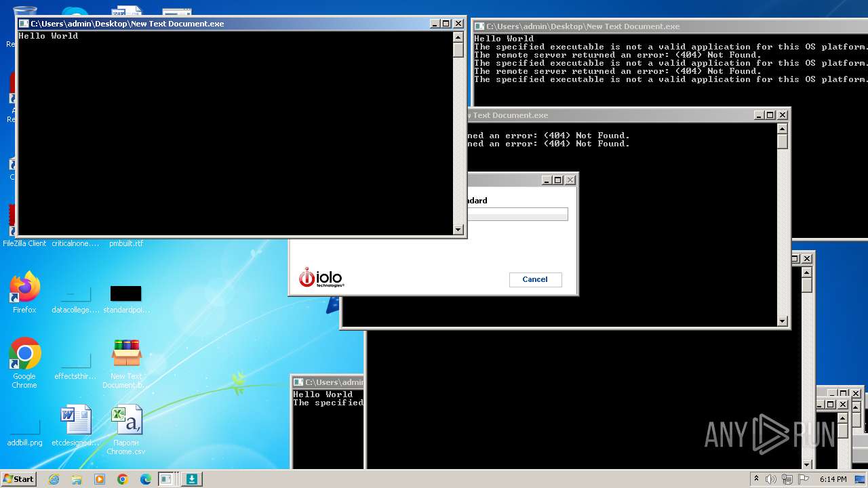Viewport: 868px width, 488px height.
Task: Select the criticalnone desktop file label
Action: point(75,243)
